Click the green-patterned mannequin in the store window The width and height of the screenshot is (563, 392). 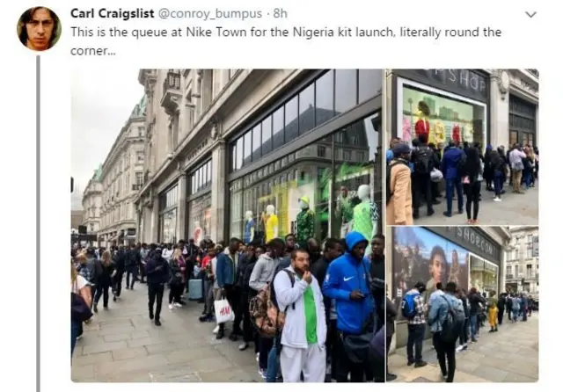(x=305, y=220)
